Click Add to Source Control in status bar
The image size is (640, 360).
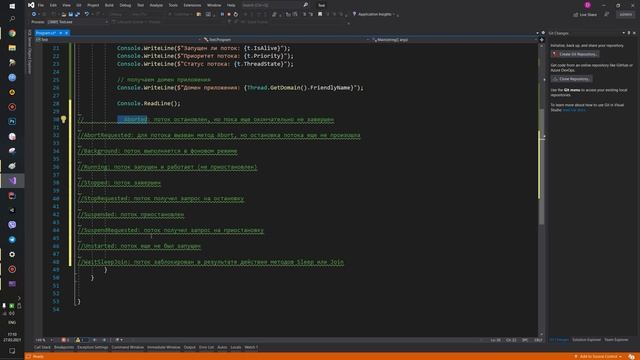coord(598,356)
